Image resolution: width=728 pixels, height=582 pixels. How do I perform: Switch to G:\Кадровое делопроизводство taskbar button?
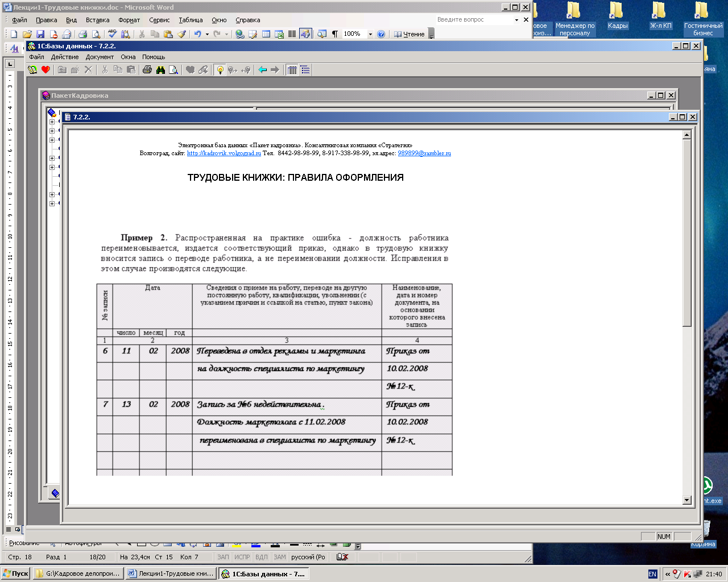tap(78, 573)
